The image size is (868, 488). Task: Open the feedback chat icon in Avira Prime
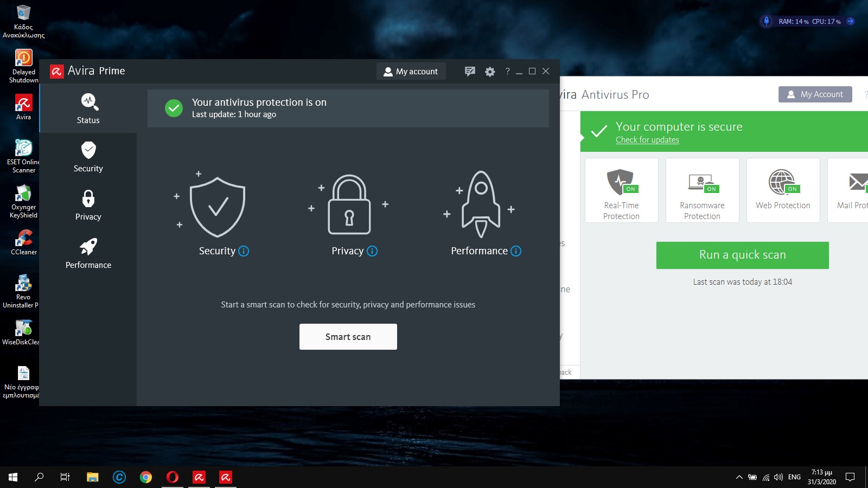click(470, 71)
